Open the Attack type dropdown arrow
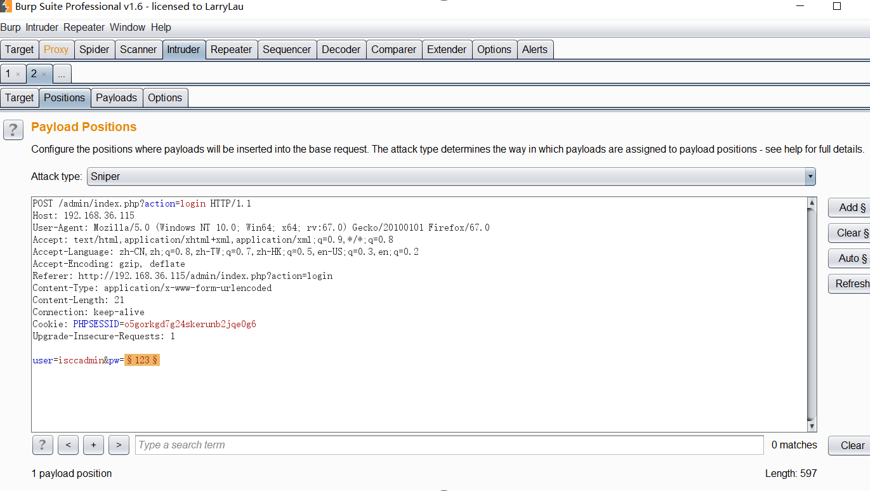Viewport: 870px width, 491px height. [810, 176]
